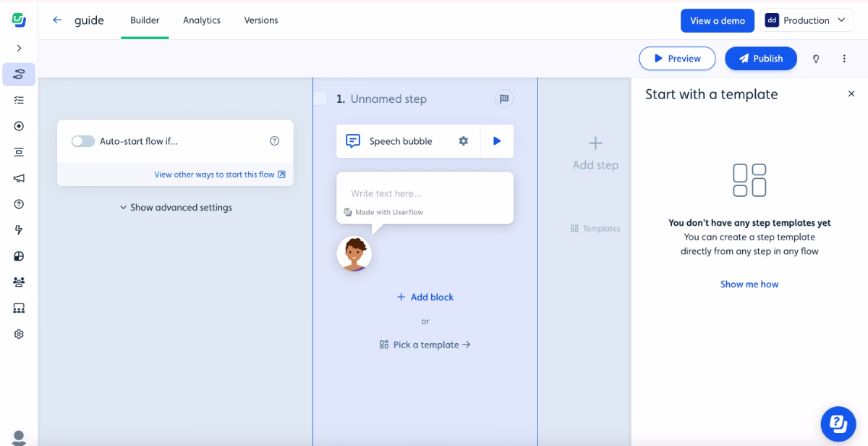The image size is (868, 446).
Task: Expand Show advanced settings
Action: coord(175,207)
